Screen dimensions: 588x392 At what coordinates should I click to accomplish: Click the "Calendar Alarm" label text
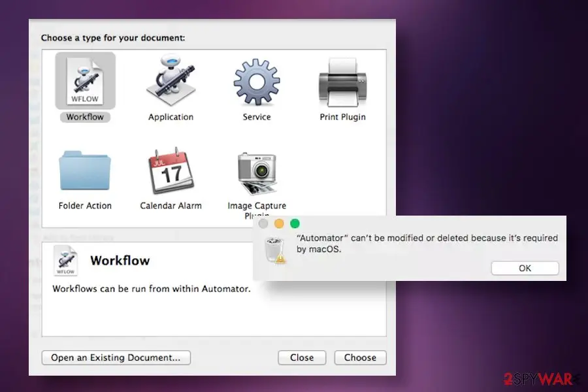[x=171, y=206]
